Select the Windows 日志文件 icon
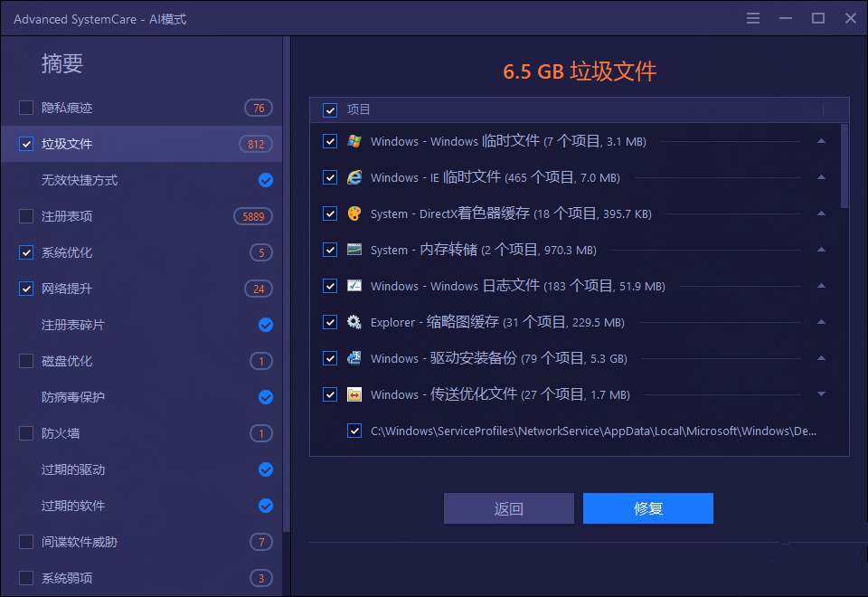868x597 pixels. coord(355,286)
